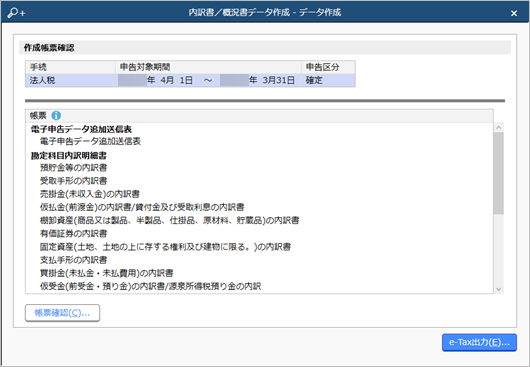Viewport: 530px width, 367px height.
Task: Click the scroll down arrow of the 帳票 list
Action: pyautogui.click(x=499, y=289)
